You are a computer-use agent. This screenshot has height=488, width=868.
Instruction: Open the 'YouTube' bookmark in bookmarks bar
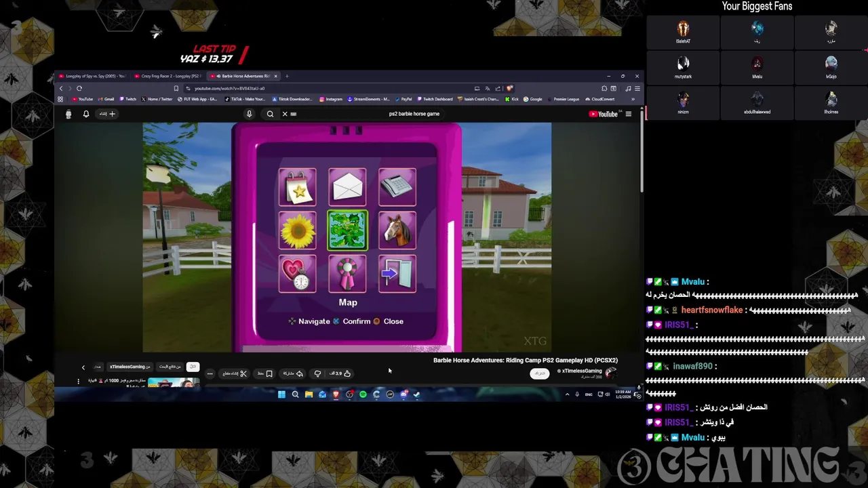83,99
